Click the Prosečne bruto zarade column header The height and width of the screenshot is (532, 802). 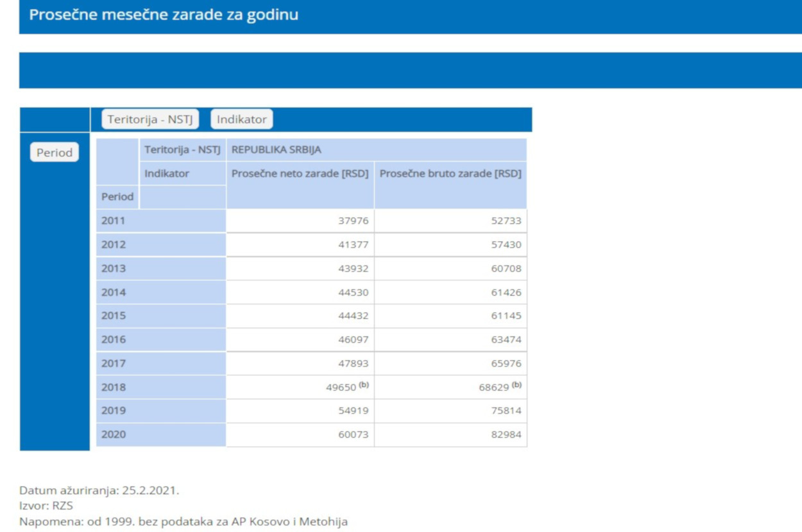tap(450, 174)
